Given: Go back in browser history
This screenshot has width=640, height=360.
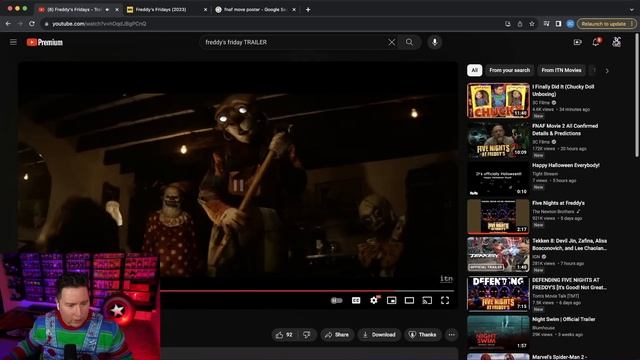Looking at the screenshot, I should pyautogui.click(x=8, y=24).
